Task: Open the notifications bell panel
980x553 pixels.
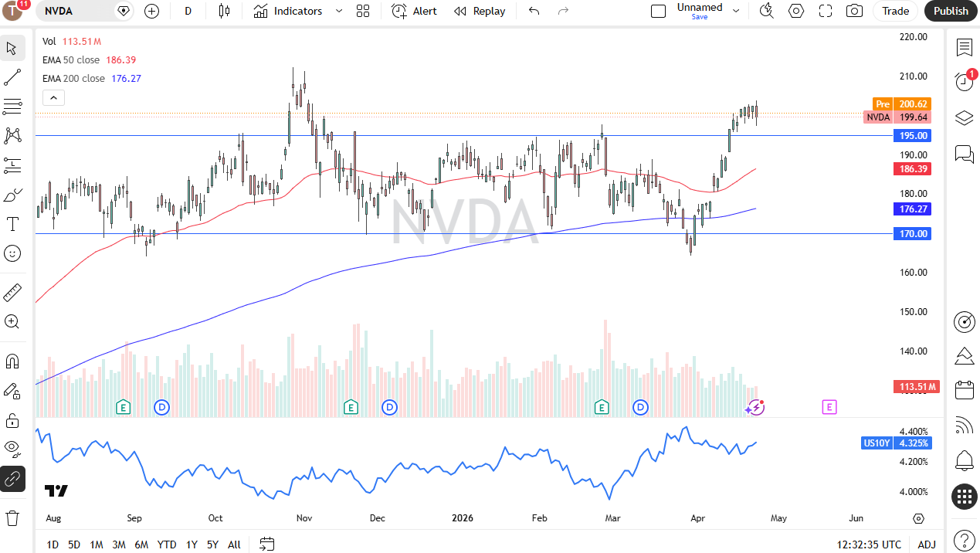Action: pos(964,461)
